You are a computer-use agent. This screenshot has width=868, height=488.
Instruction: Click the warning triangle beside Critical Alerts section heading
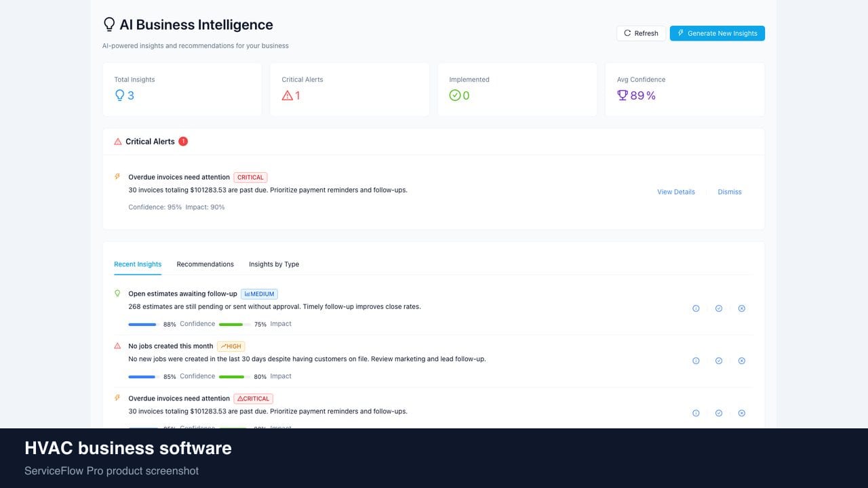pyautogui.click(x=118, y=142)
